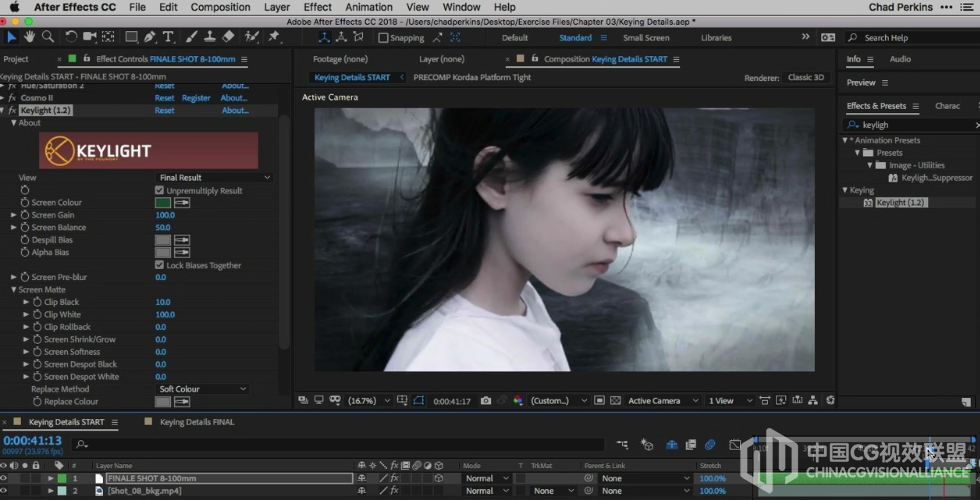
Task: Reset the Keylight (1.2) effect
Action: pyautogui.click(x=164, y=110)
